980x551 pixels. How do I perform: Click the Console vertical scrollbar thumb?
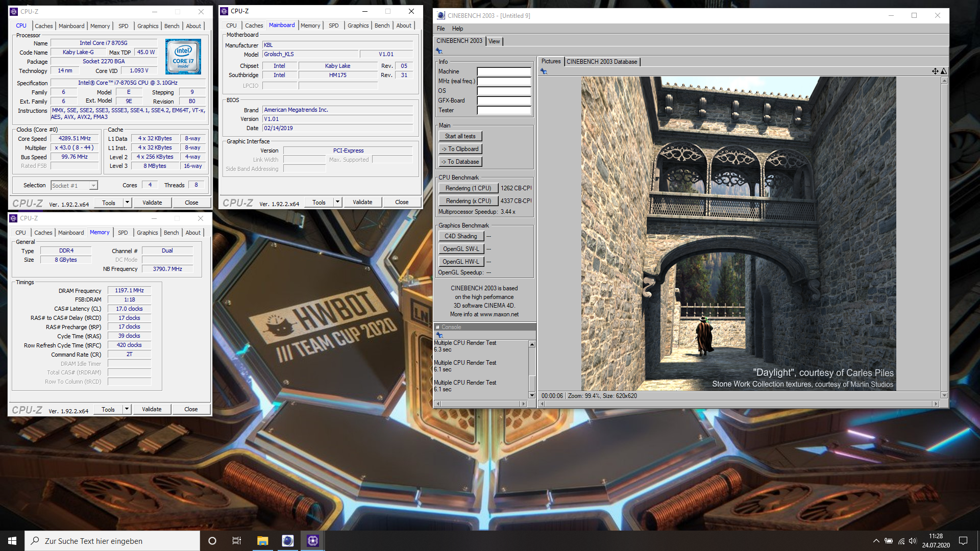pos(532,383)
